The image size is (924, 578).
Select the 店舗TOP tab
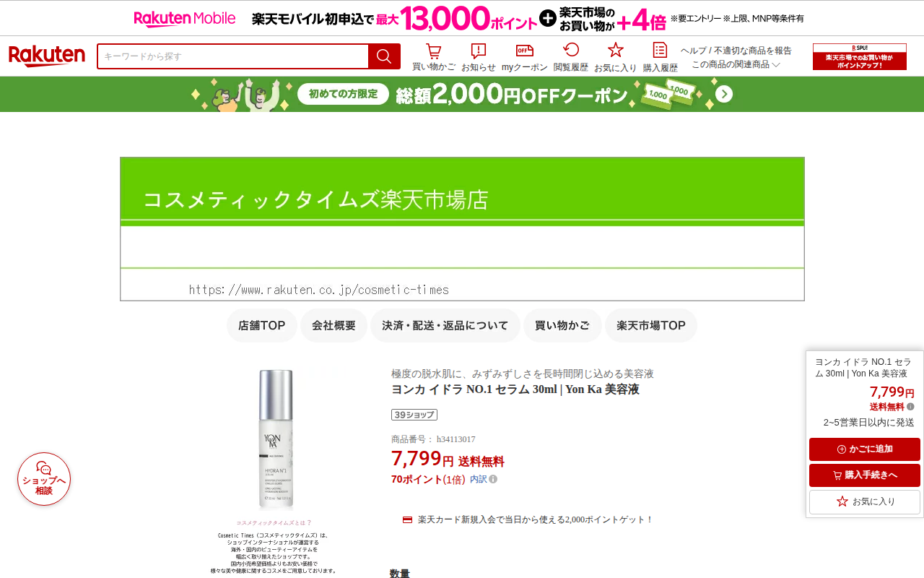(262, 325)
